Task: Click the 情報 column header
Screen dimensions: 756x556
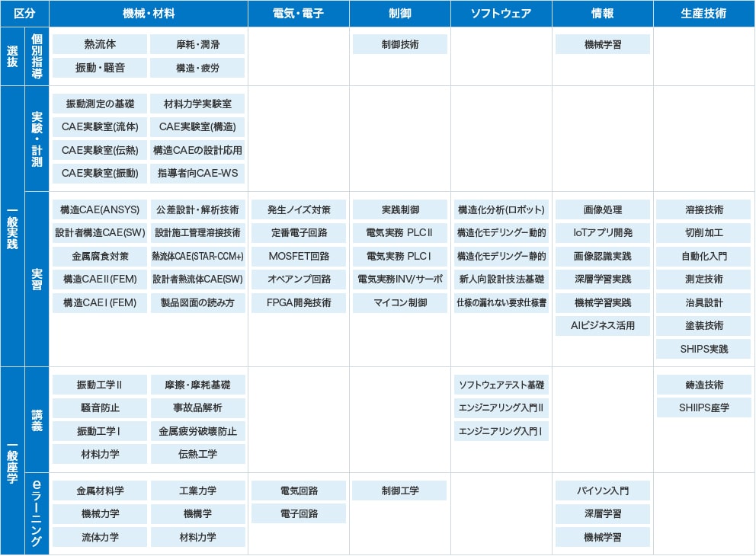Action: [602, 14]
